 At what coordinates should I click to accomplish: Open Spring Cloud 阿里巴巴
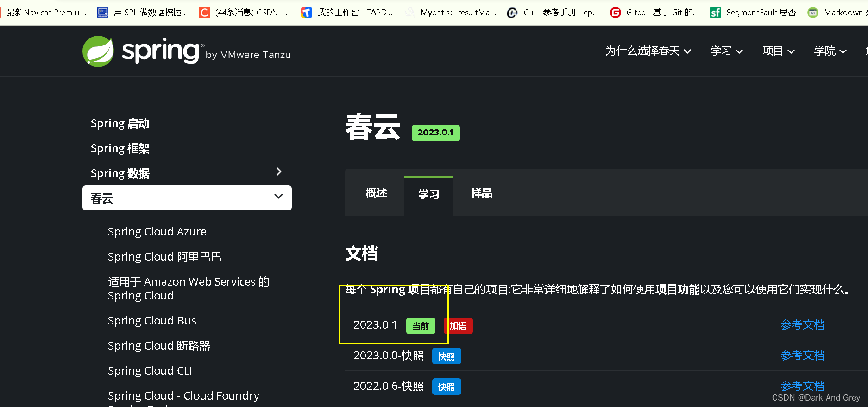pos(164,257)
